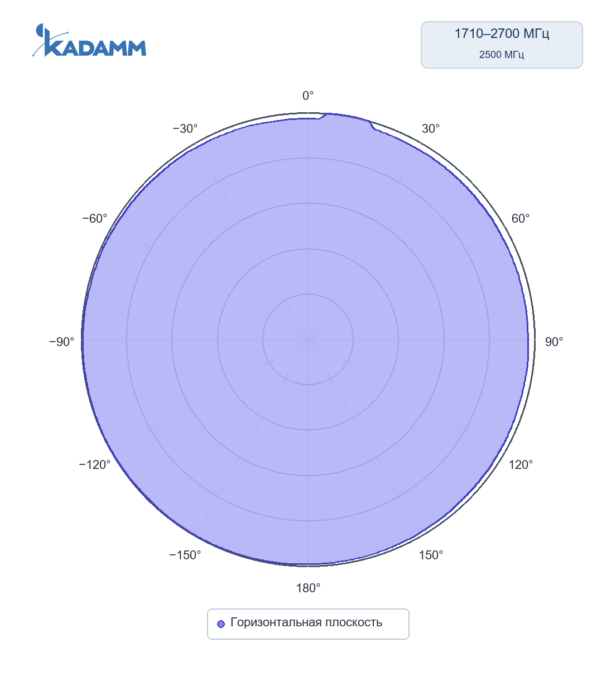Click the 120° angle label
The width and height of the screenshot is (616, 676).
(x=521, y=465)
